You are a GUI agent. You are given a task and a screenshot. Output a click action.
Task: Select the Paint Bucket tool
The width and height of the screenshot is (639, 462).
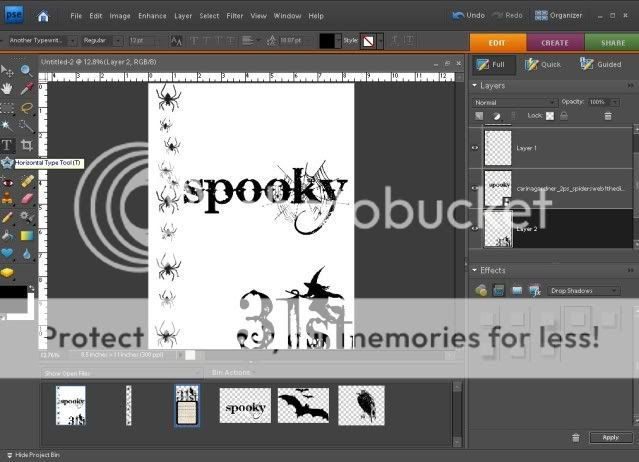(x=7, y=235)
